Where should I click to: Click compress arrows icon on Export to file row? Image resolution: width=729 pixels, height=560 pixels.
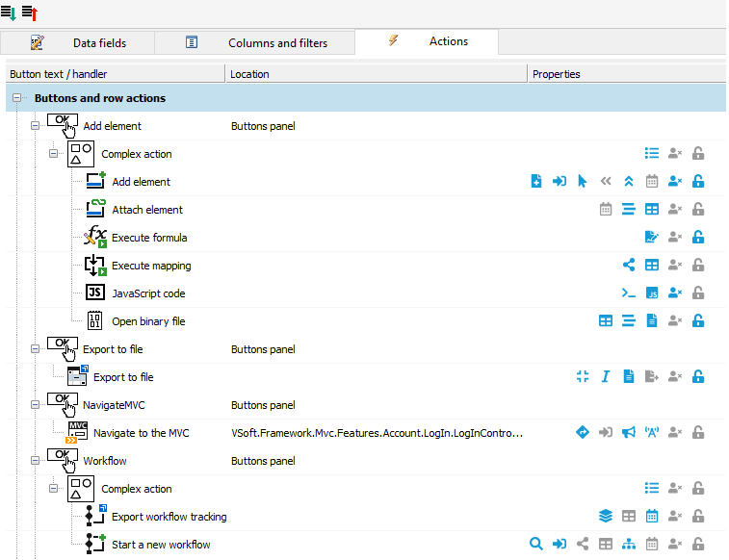pyautogui.click(x=582, y=376)
